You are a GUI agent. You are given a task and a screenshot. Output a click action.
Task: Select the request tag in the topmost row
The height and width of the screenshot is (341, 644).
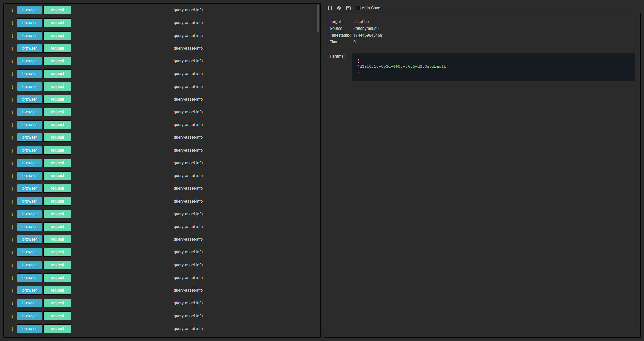coord(57,10)
